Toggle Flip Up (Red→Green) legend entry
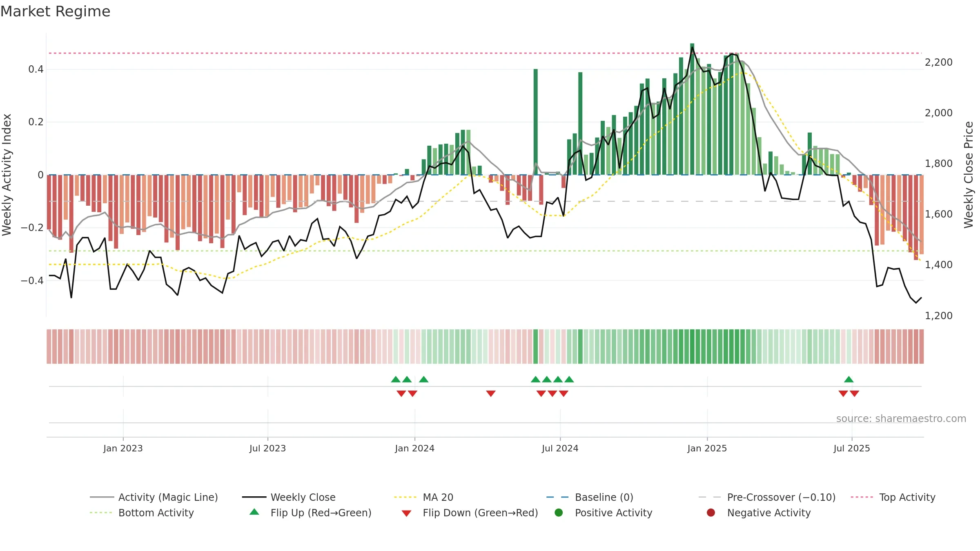Image resolution: width=980 pixels, height=551 pixels. pos(310,513)
